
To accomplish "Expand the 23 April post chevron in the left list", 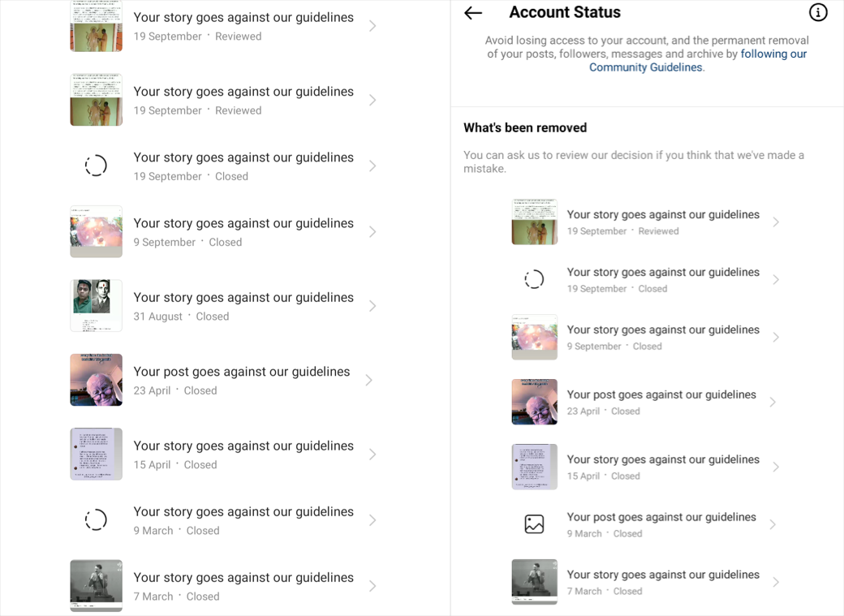I will (x=369, y=380).
